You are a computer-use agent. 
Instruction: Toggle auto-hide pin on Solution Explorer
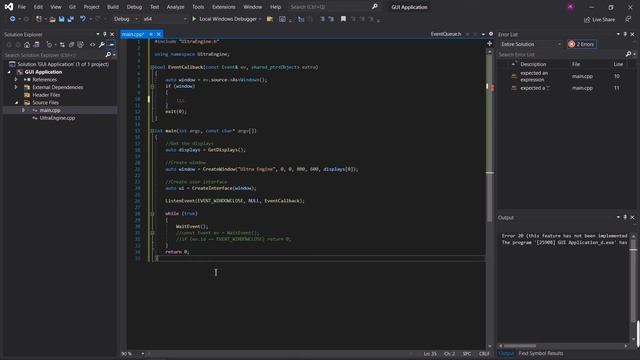click(x=104, y=34)
